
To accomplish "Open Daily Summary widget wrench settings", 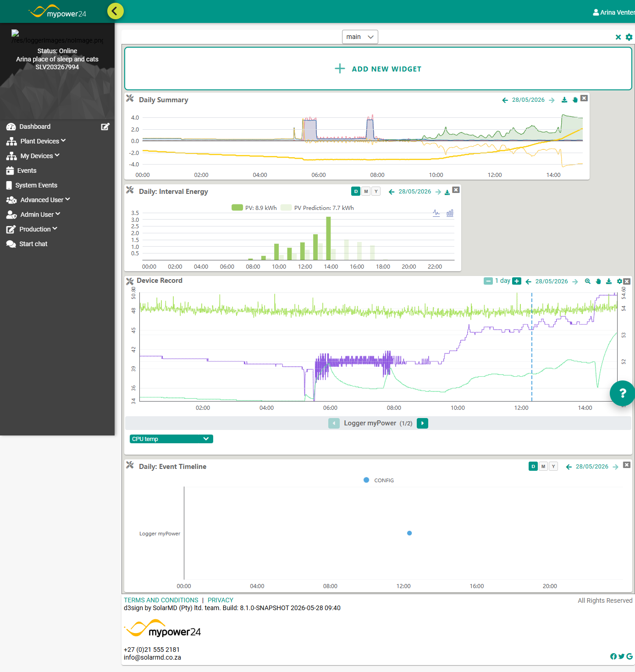I will [x=130, y=99].
